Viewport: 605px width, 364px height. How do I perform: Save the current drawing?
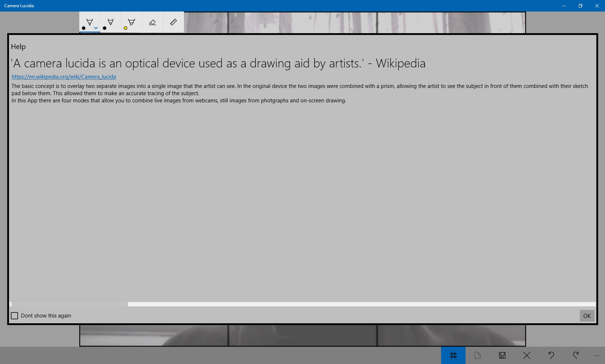[x=502, y=355]
